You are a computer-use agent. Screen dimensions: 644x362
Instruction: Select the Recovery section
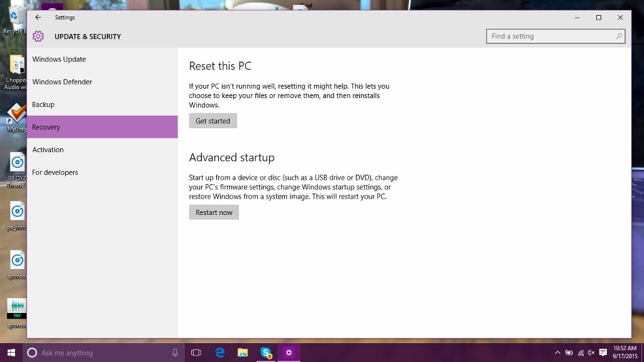click(103, 127)
